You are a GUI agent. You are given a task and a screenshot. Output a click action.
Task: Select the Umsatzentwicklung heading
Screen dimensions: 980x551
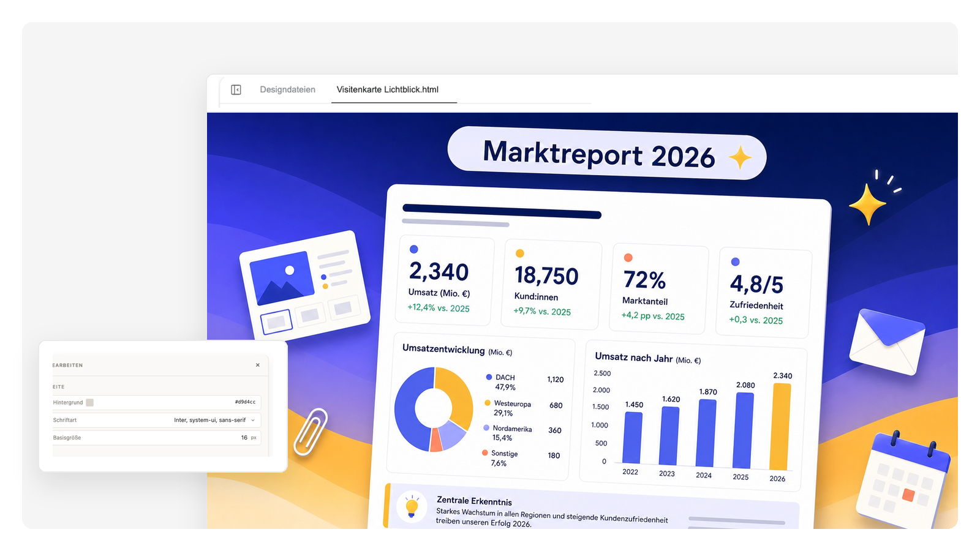pos(443,349)
